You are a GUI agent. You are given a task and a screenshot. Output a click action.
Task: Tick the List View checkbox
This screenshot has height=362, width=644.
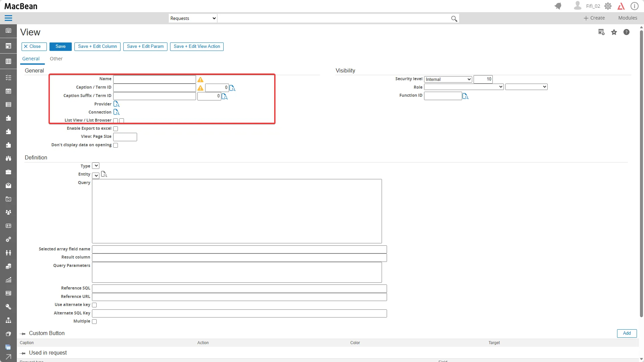click(x=116, y=121)
